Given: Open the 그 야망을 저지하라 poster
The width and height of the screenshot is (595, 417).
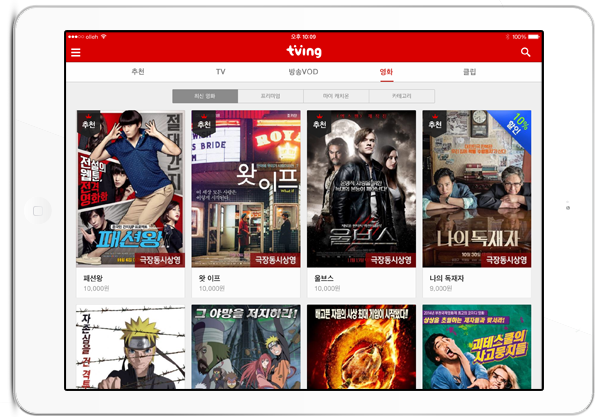Looking at the screenshot, I should 246,347.
